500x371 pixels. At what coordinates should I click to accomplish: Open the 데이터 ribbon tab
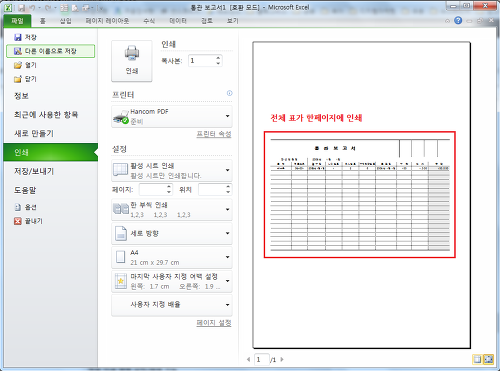point(178,21)
